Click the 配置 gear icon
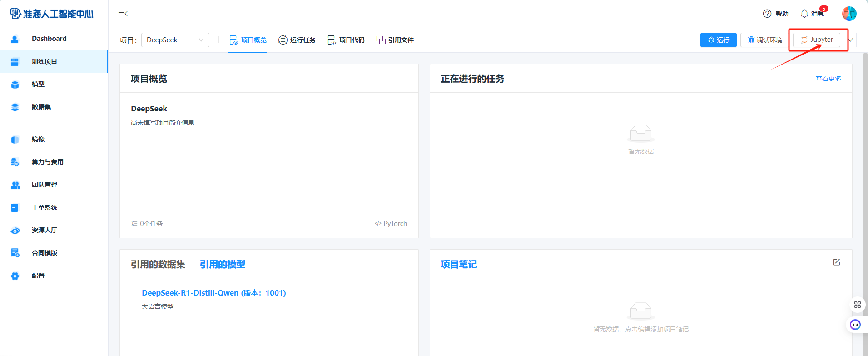Viewport: 868px width, 356px height. [x=15, y=276]
